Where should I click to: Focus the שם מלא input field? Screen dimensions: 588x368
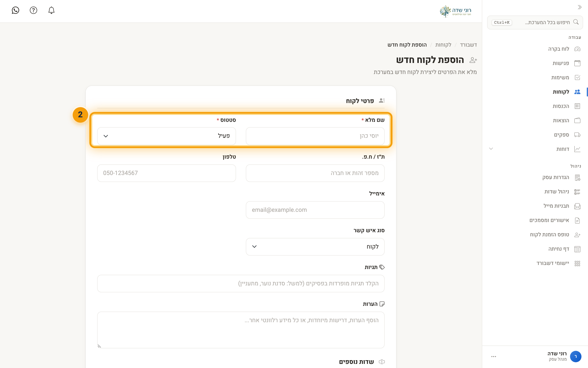coord(315,136)
